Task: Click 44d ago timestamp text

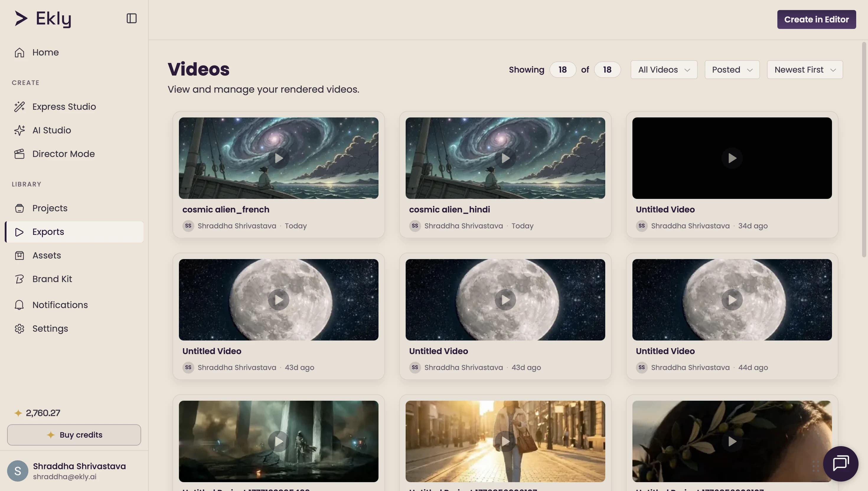Action: [x=753, y=367]
